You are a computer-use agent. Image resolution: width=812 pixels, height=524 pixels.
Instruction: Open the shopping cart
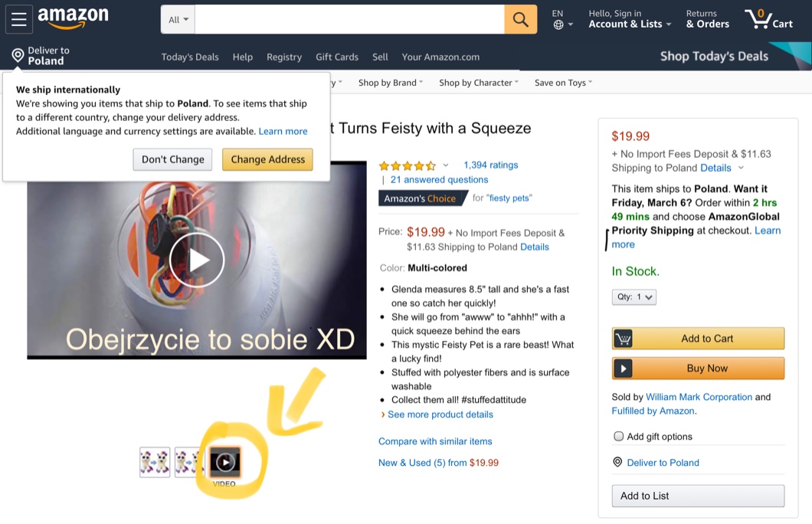point(768,19)
